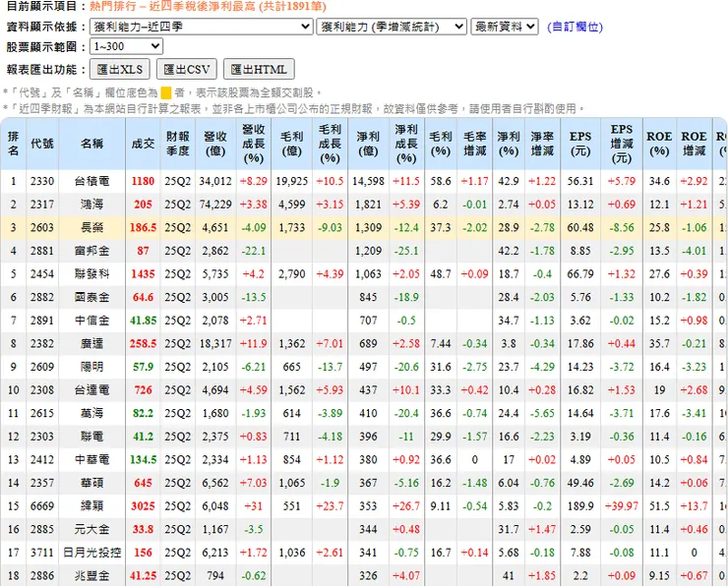The height and width of the screenshot is (586, 728).
Task: Open stock 聯發科 name link
Action: (x=91, y=273)
